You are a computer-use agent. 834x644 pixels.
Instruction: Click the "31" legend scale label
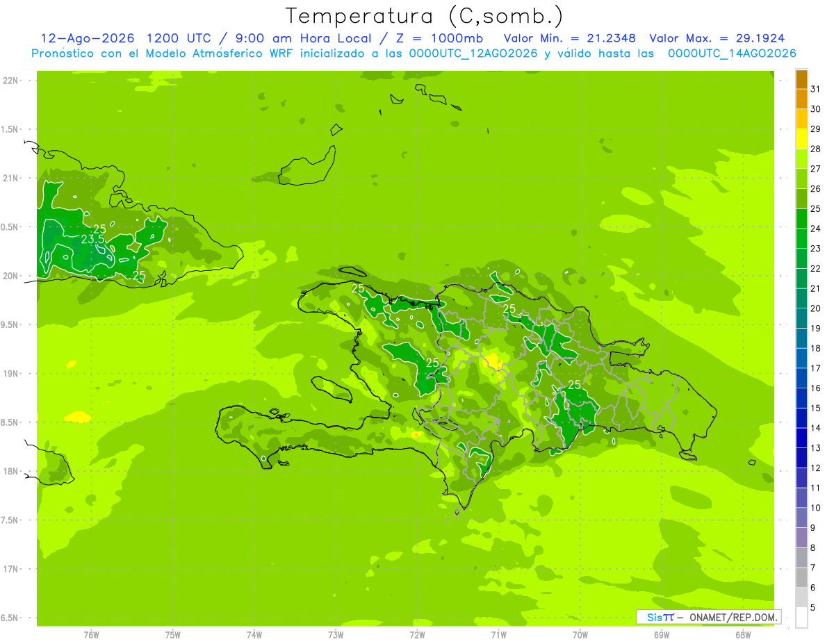(816, 89)
